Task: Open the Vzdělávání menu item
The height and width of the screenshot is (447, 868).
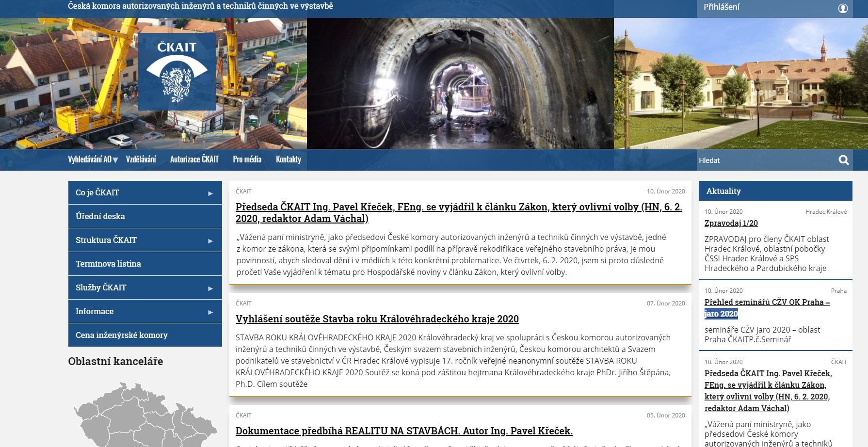Action: (141, 159)
